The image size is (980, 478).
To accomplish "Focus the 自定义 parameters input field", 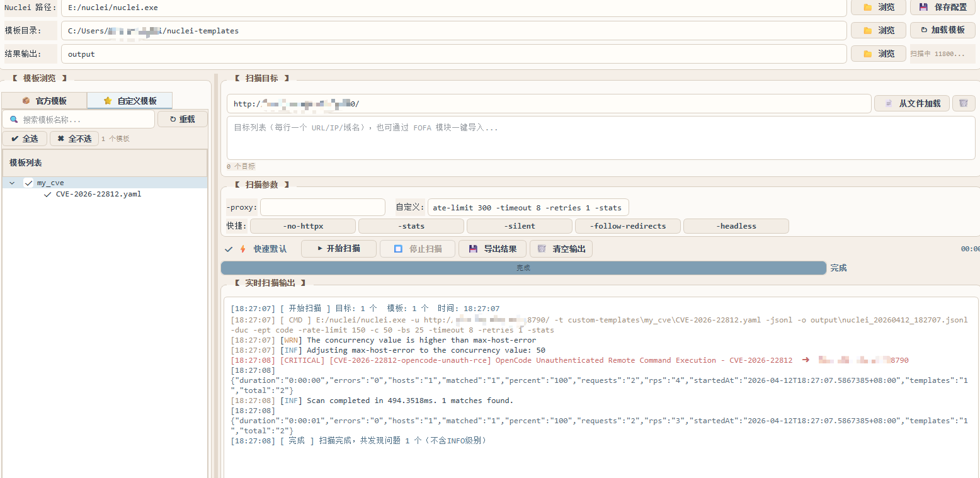I will pyautogui.click(x=528, y=207).
